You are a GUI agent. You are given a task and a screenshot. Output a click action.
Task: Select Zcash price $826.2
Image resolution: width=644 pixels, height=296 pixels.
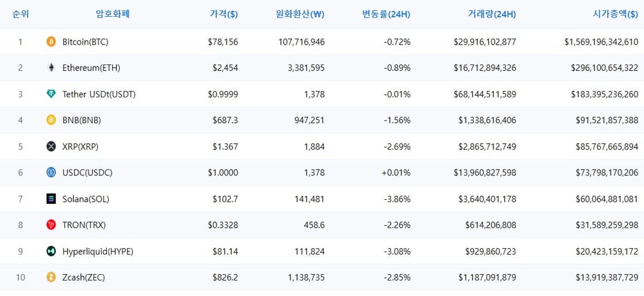225,278
